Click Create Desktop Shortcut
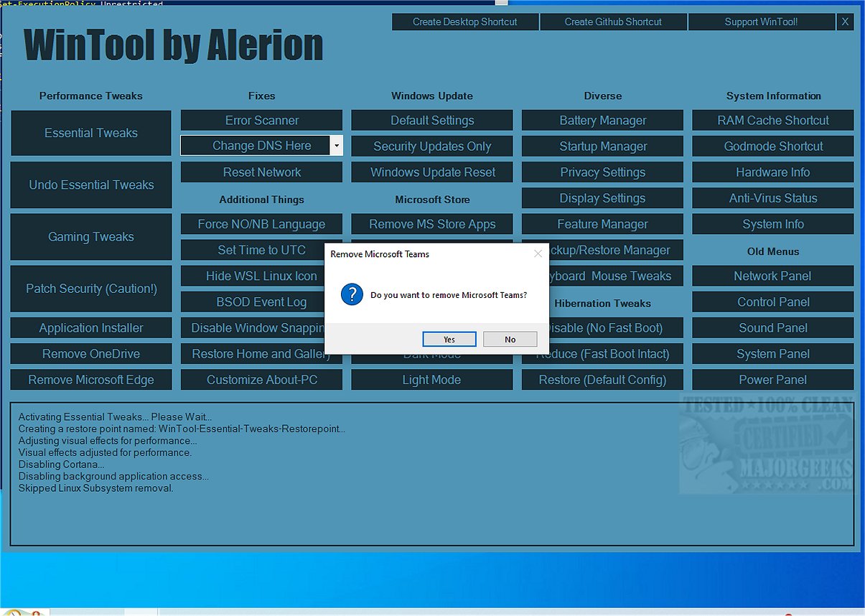865x616 pixels. 465,22
